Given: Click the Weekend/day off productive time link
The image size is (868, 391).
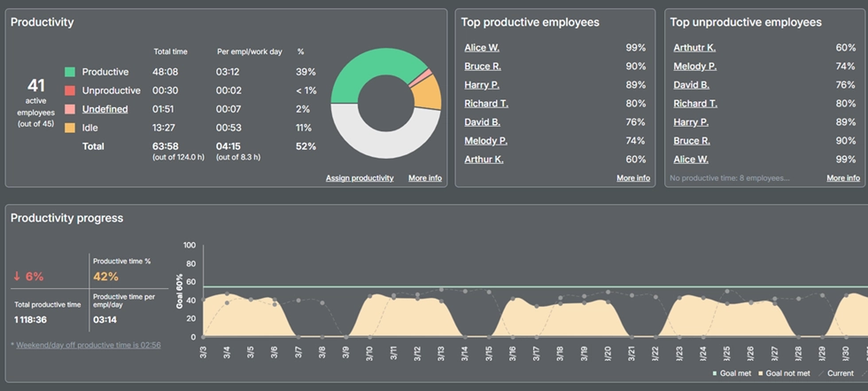Looking at the screenshot, I should click(x=88, y=344).
